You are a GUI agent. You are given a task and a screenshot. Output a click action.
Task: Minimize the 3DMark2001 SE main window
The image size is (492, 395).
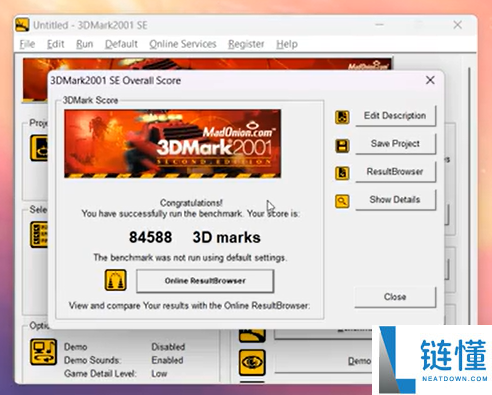click(380, 25)
